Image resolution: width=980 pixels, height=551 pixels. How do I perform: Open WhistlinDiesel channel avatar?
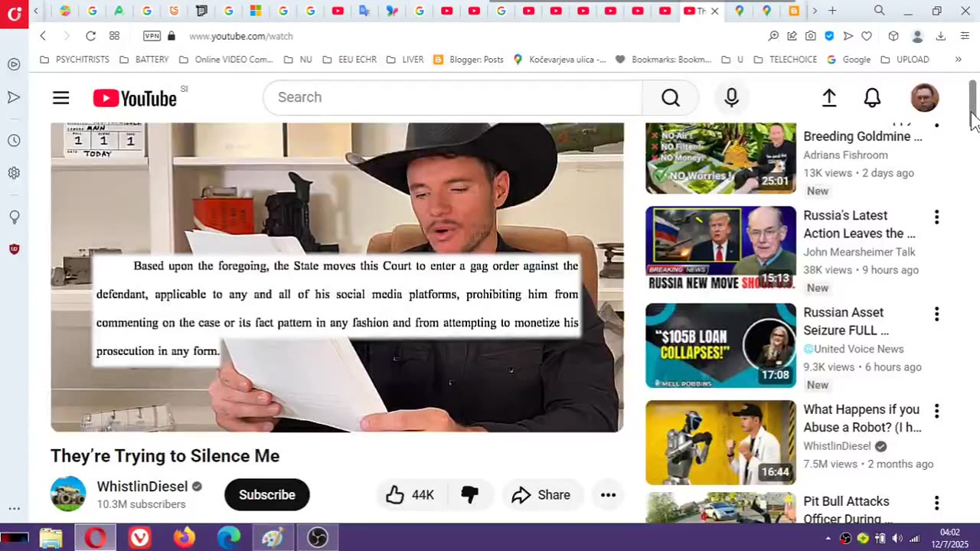pos(68,494)
